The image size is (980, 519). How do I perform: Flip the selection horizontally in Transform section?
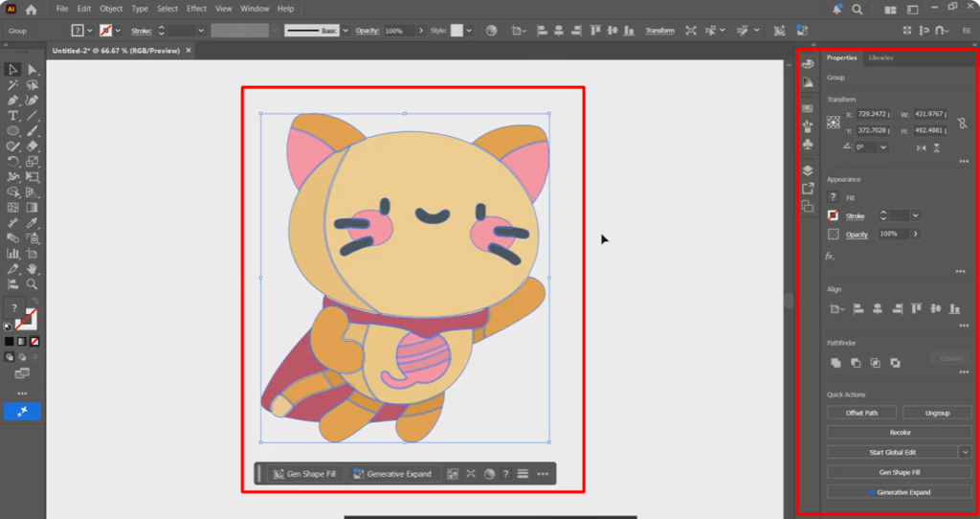[922, 148]
